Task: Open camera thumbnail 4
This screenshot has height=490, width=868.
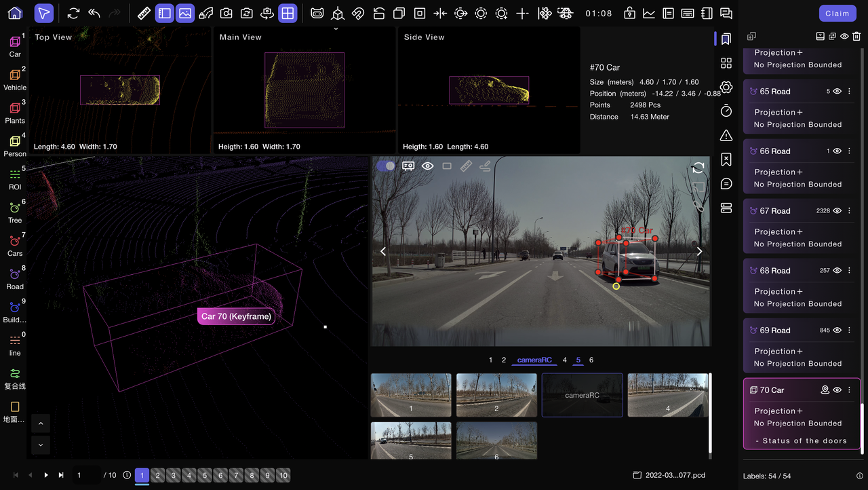Action: [x=667, y=395]
